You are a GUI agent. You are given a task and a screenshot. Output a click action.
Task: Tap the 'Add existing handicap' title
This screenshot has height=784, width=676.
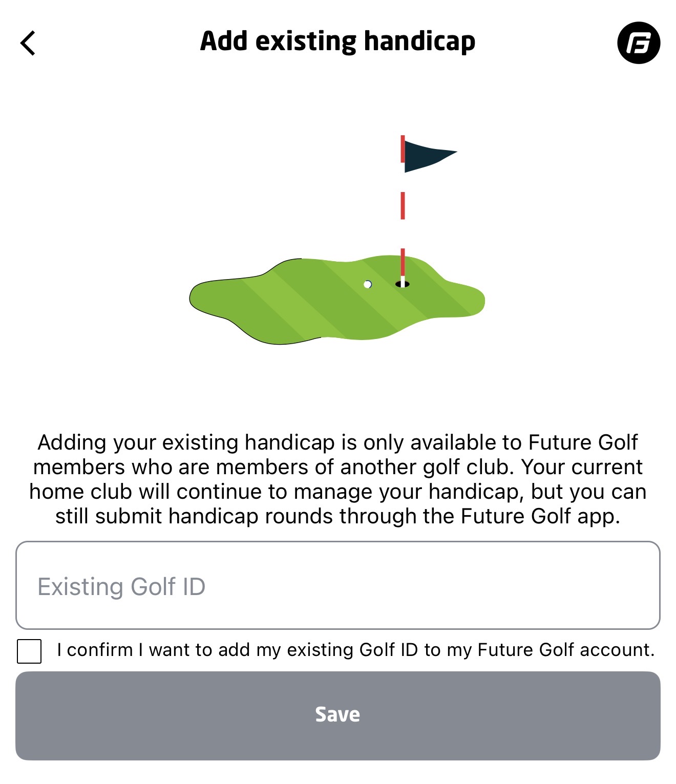point(338,42)
